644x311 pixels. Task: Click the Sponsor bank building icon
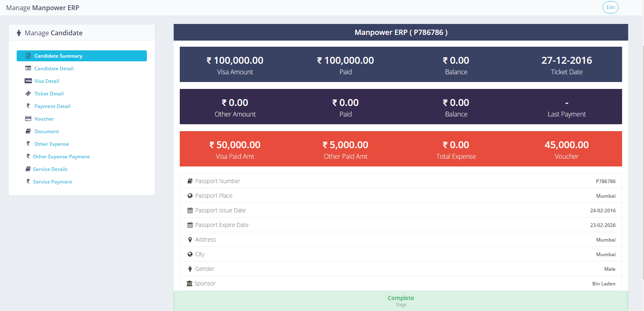tap(190, 283)
